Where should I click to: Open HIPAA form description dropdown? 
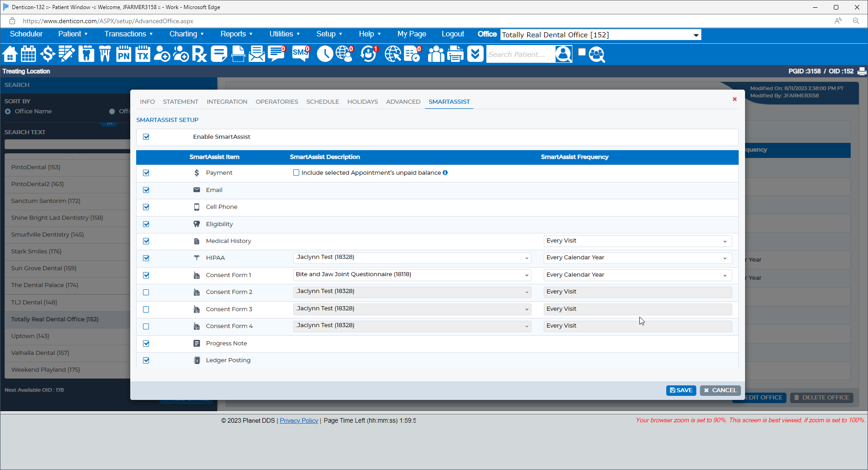(412, 258)
